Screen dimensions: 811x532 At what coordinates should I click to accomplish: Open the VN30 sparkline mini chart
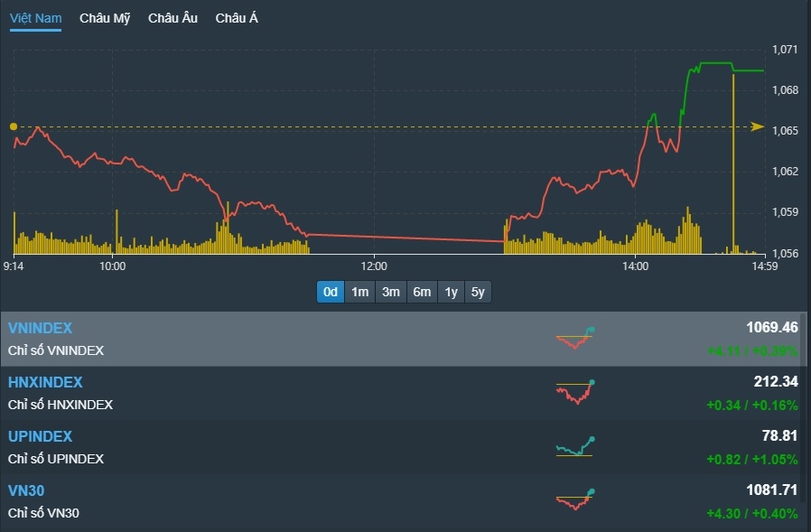click(x=575, y=500)
